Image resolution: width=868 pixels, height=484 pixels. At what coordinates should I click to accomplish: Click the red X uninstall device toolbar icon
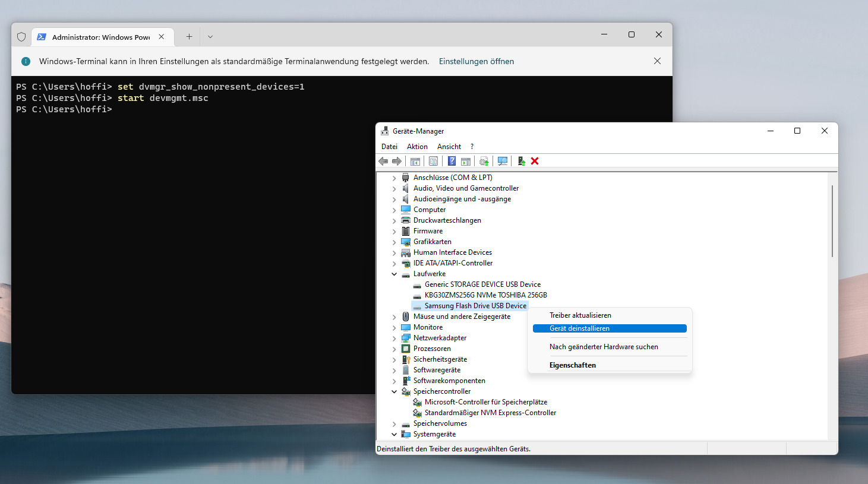(535, 161)
